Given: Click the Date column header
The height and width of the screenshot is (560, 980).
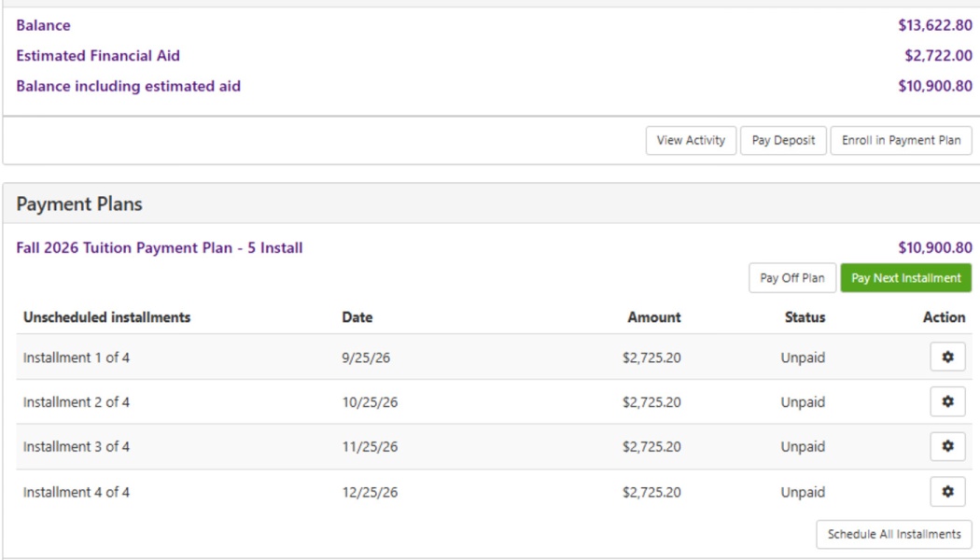Looking at the screenshot, I should (357, 317).
